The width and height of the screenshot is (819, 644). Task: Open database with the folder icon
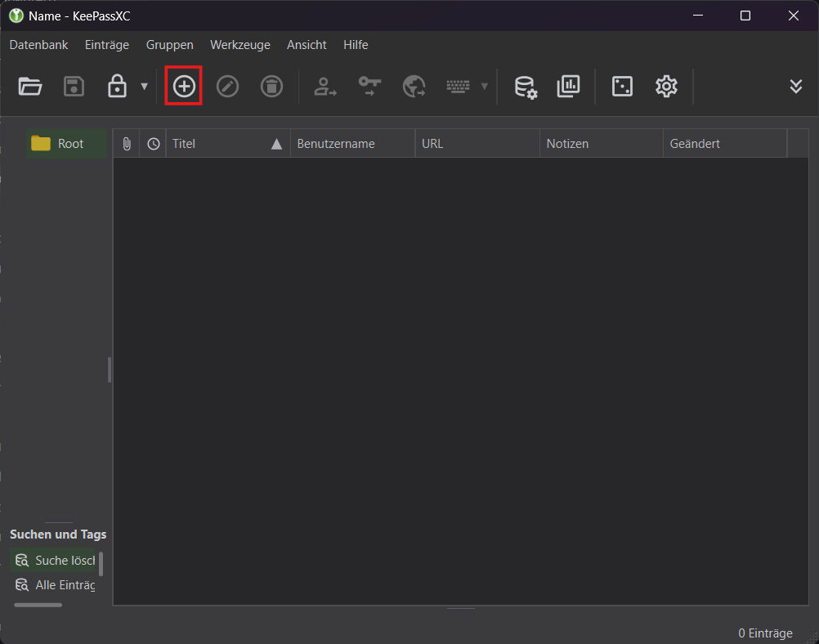(x=30, y=86)
